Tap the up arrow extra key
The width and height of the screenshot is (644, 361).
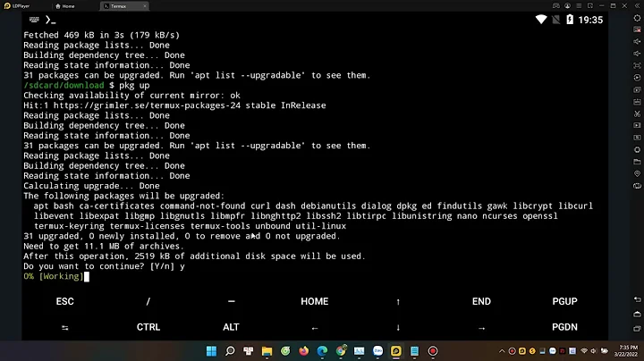click(x=398, y=301)
